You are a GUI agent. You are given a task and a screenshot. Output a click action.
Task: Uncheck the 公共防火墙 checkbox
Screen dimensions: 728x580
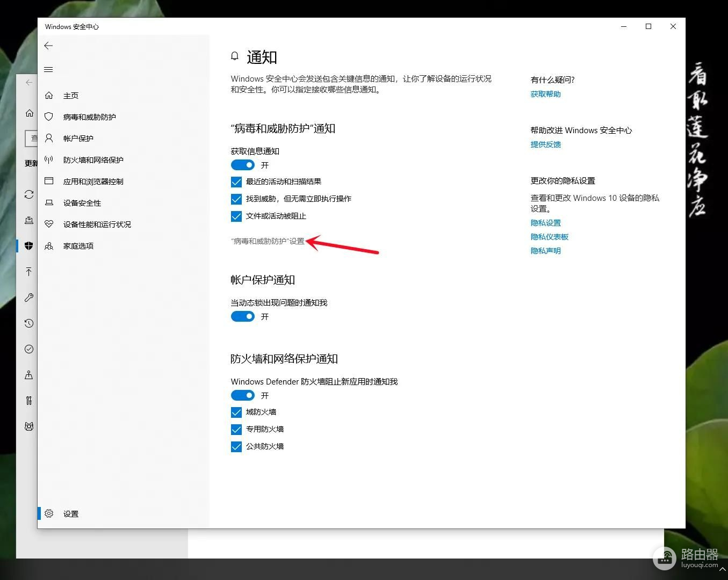pos(236,446)
